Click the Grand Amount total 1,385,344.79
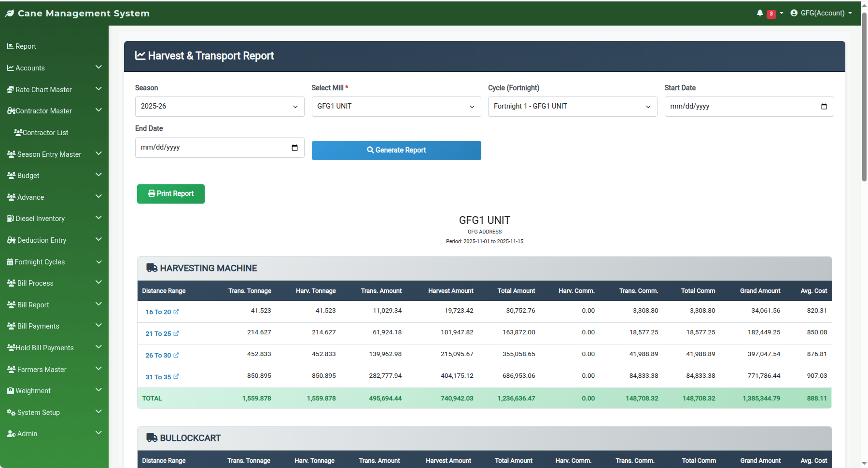The height and width of the screenshot is (468, 868). pos(761,399)
